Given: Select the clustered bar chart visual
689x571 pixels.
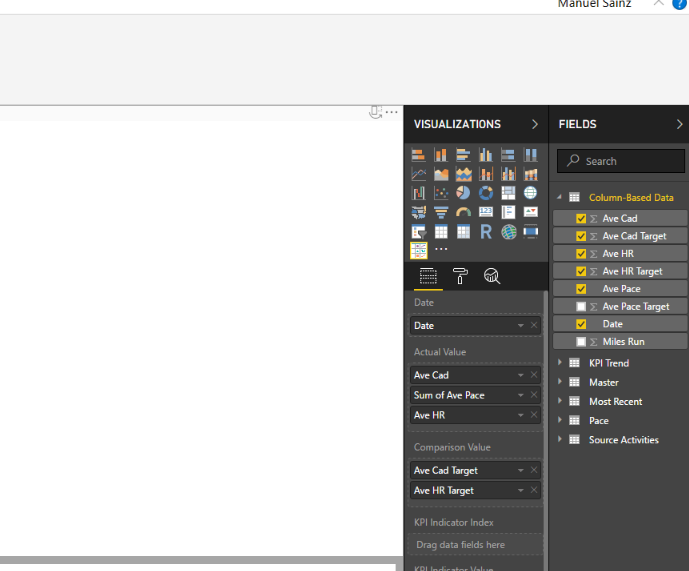Looking at the screenshot, I should coord(463,155).
